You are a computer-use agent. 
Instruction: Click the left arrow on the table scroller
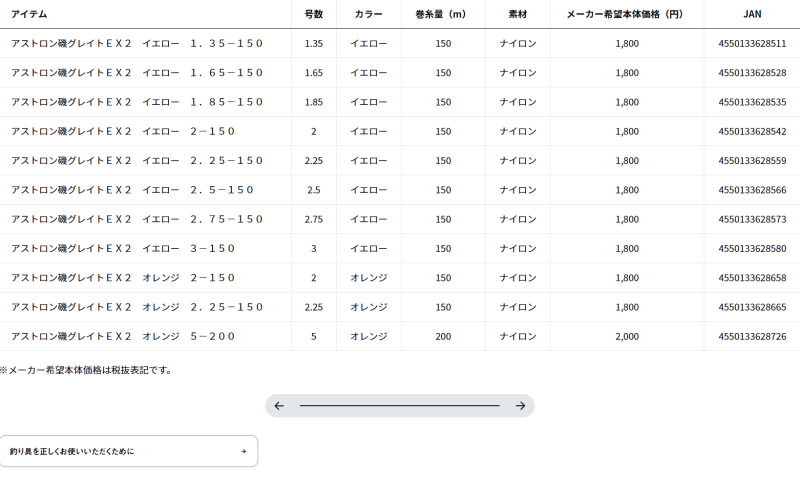279,406
